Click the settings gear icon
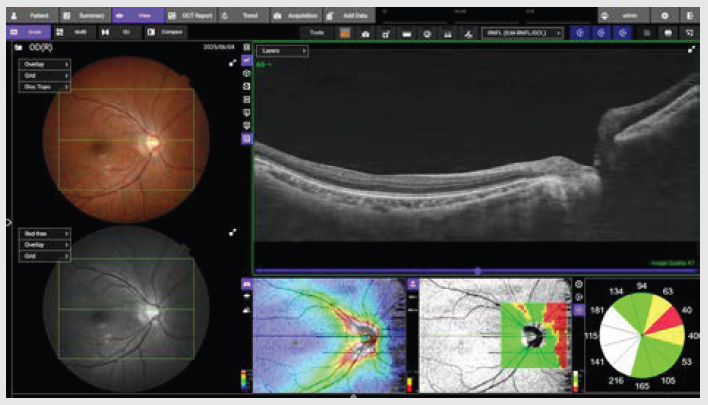Viewport: 708px width, 405px height. [665, 17]
